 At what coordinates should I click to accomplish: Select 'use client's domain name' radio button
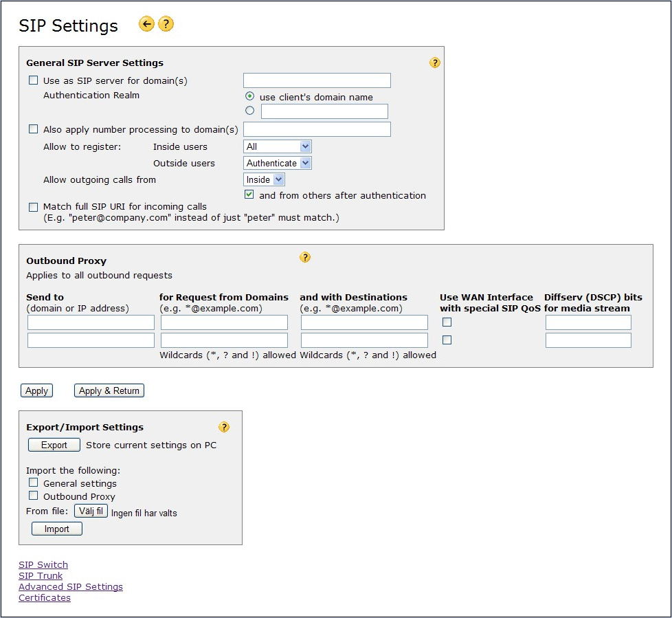click(x=250, y=96)
